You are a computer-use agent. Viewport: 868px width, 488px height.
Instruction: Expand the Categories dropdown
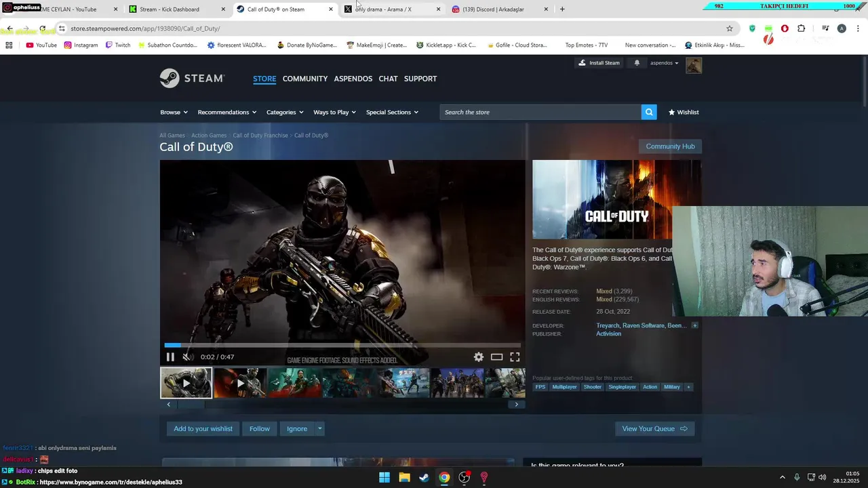[285, 112]
